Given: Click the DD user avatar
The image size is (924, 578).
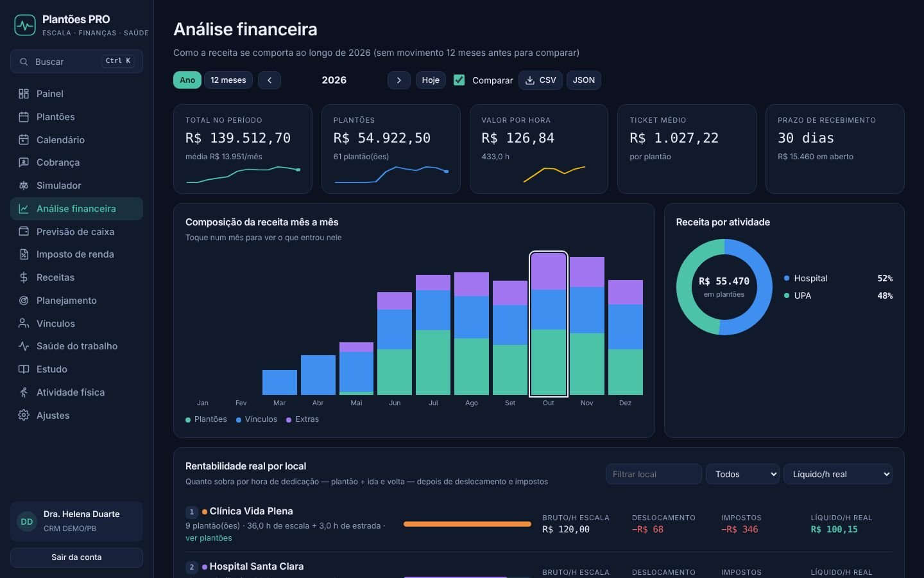Looking at the screenshot, I should point(27,522).
